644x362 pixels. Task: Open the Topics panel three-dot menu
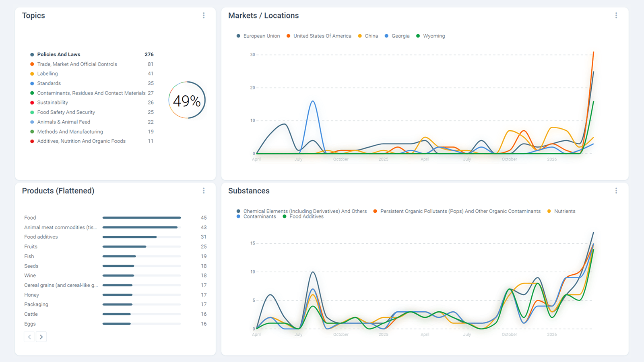204,15
